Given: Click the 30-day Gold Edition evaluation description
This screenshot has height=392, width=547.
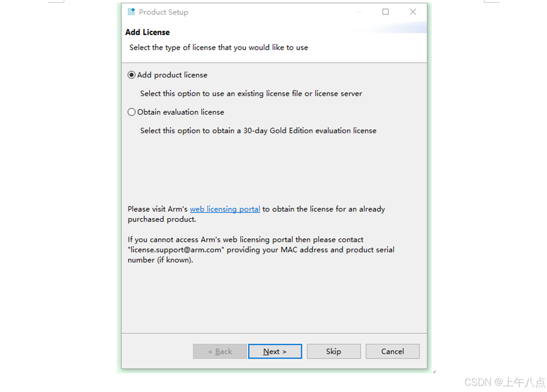Looking at the screenshot, I should click(x=258, y=131).
